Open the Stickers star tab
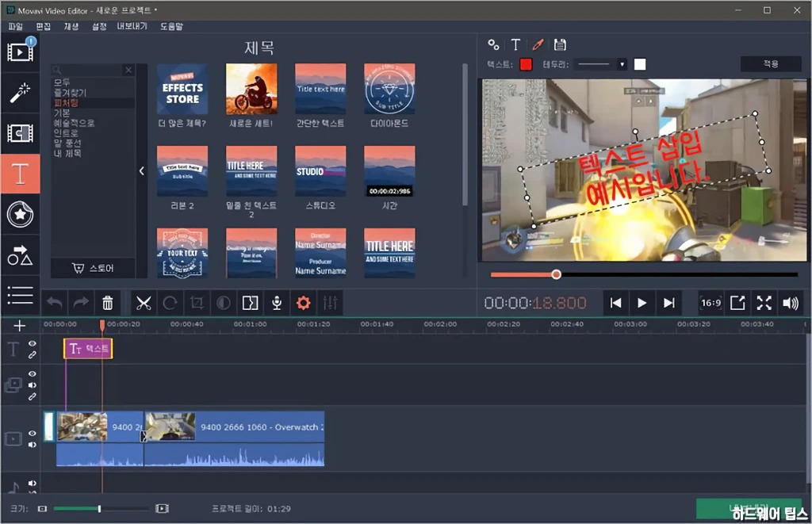The image size is (812, 524). coord(20,214)
